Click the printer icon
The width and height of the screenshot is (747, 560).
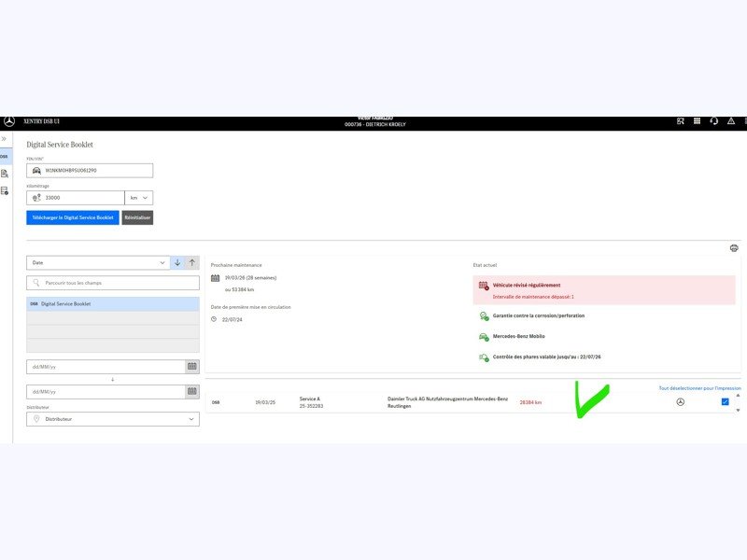[x=734, y=248]
